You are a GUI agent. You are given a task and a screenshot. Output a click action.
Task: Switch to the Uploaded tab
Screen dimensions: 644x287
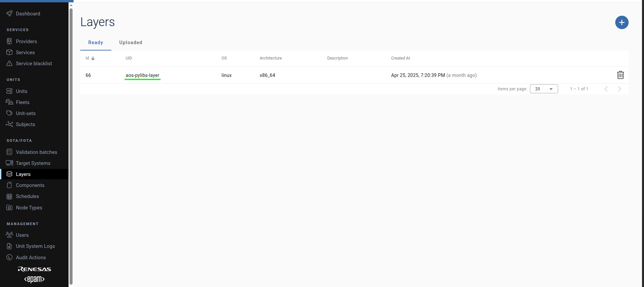130,42
